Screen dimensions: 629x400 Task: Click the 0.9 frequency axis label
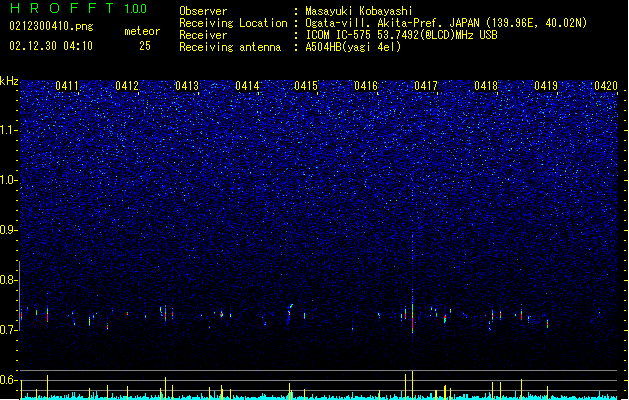(9, 229)
